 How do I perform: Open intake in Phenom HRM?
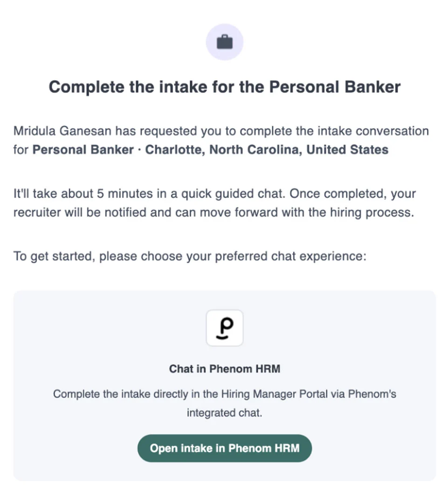(x=225, y=448)
